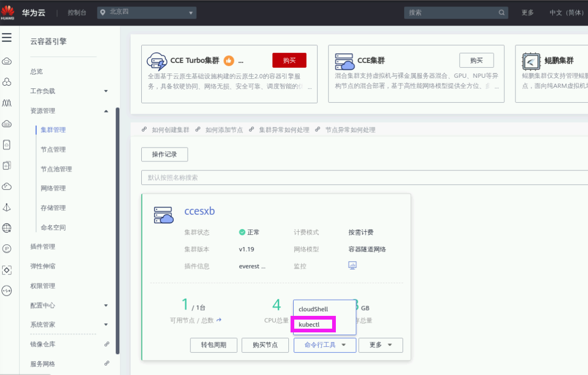The height and width of the screenshot is (375, 588).
Task: Expand the 工作负载 sidebar section
Action: [106, 91]
